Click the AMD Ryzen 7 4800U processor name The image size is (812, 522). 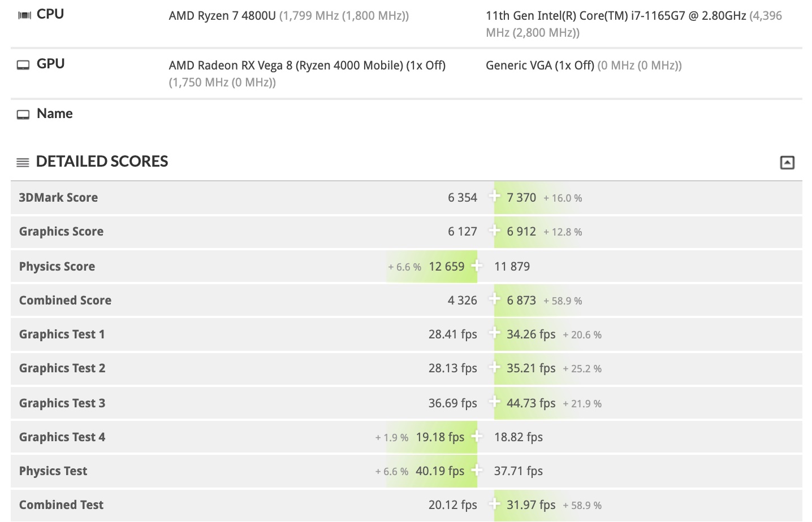point(222,16)
